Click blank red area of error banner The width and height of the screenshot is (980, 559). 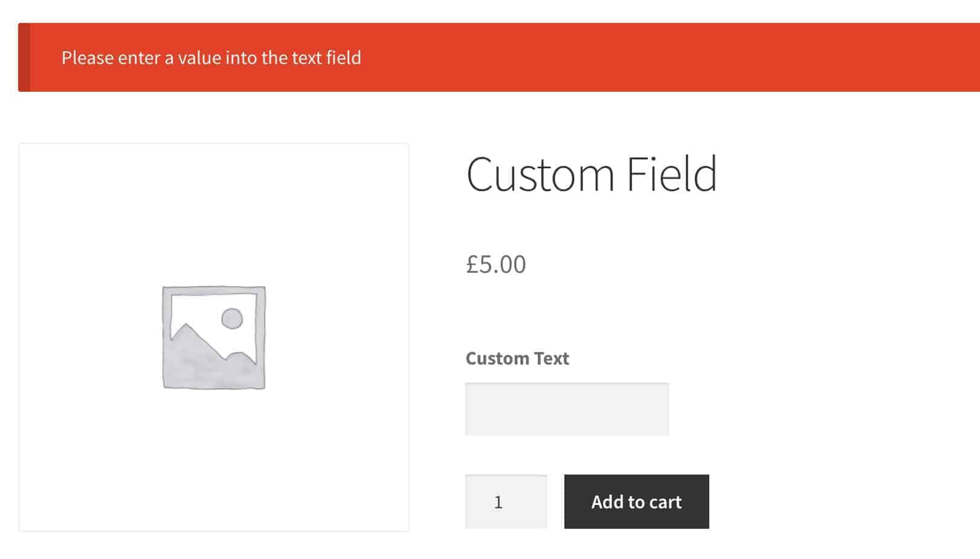pos(665,57)
